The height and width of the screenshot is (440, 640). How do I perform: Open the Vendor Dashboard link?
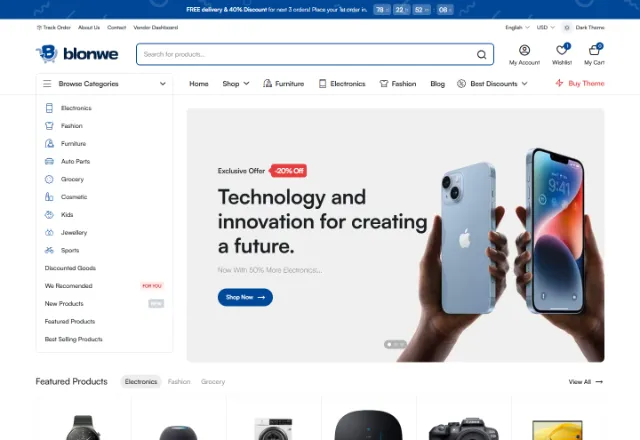pyautogui.click(x=156, y=27)
